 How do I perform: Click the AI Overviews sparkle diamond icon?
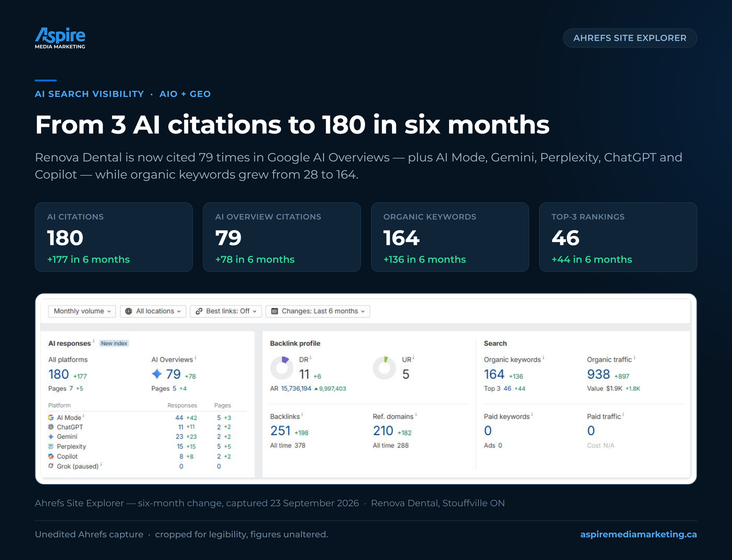[157, 374]
